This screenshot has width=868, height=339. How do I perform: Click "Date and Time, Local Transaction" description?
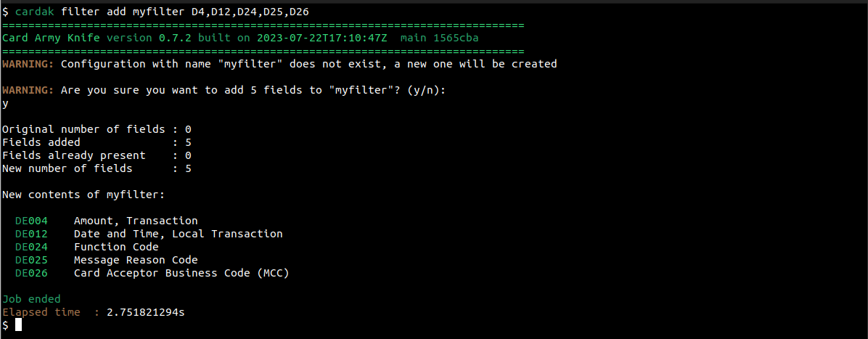pos(178,234)
